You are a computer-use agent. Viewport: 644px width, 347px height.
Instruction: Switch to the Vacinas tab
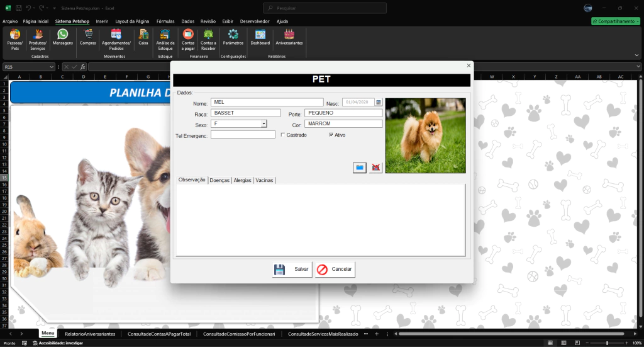[x=264, y=180]
